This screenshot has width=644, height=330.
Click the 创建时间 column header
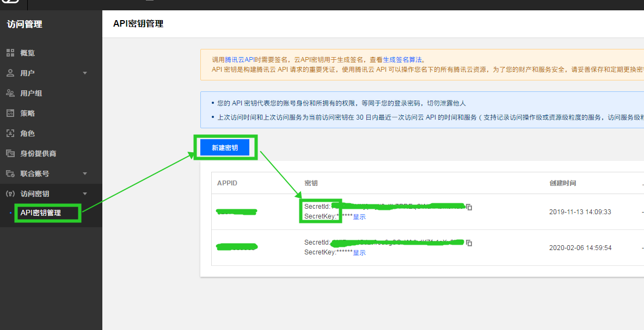coord(563,183)
